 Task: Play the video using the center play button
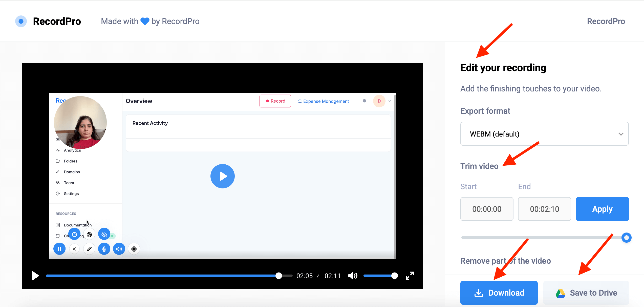tap(223, 176)
